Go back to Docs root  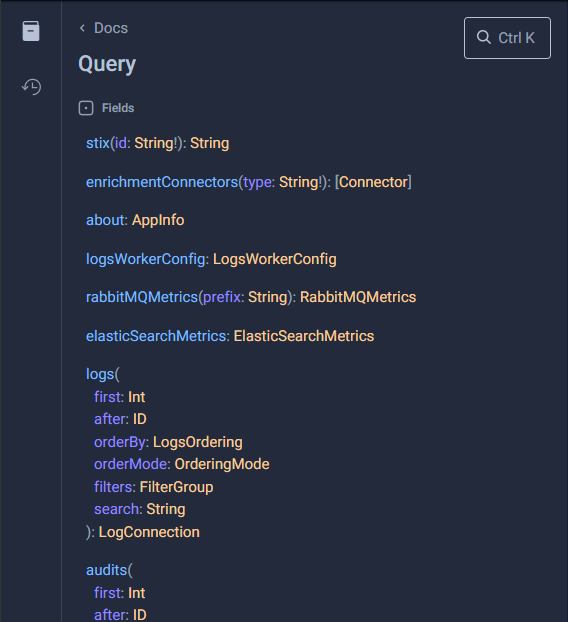click(111, 28)
